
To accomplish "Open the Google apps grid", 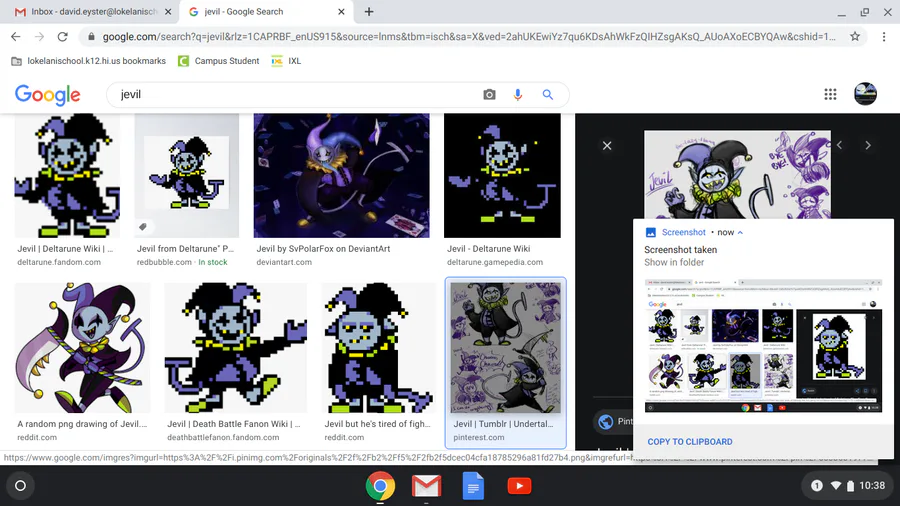I will coord(830,94).
